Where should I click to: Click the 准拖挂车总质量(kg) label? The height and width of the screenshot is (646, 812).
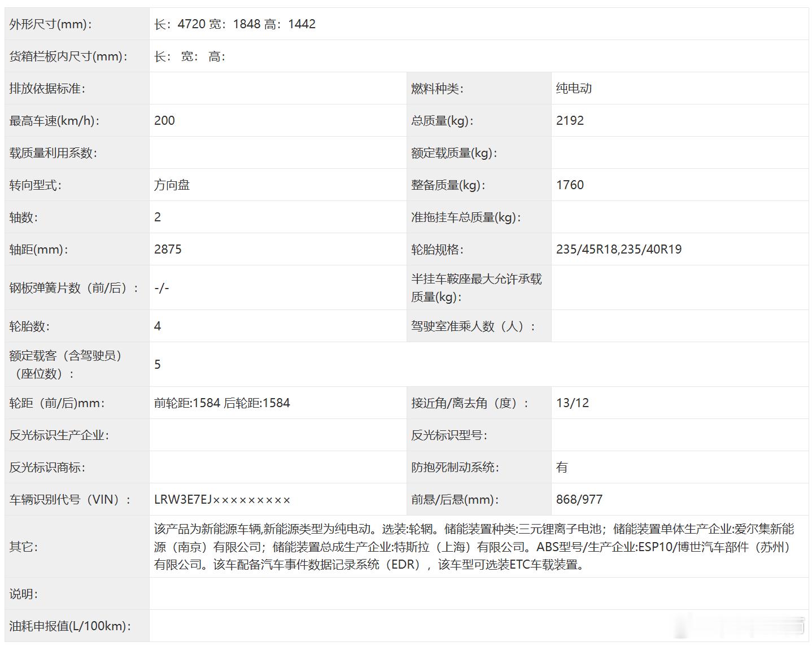(466, 217)
